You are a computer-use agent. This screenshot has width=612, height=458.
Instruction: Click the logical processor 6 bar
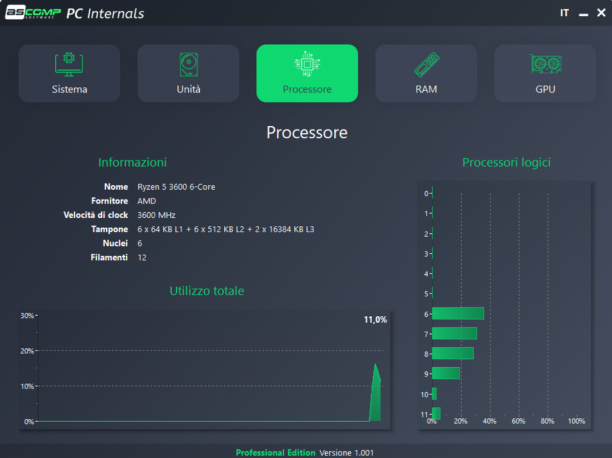pos(458,314)
